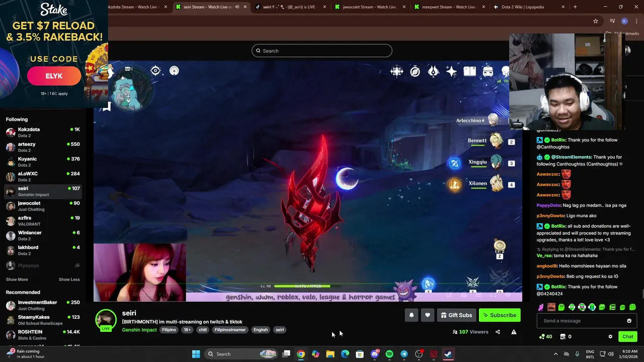Click the shop icon showing 0
Viewport: 644px width, 362px height.
pos(566,337)
